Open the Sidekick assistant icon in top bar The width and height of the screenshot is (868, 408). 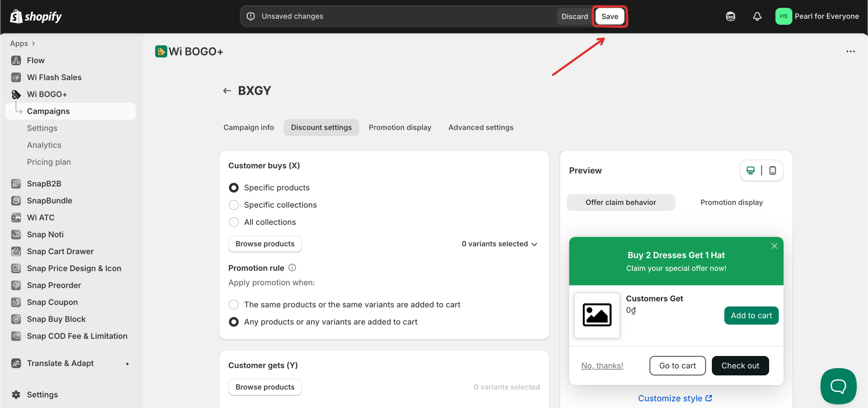730,16
